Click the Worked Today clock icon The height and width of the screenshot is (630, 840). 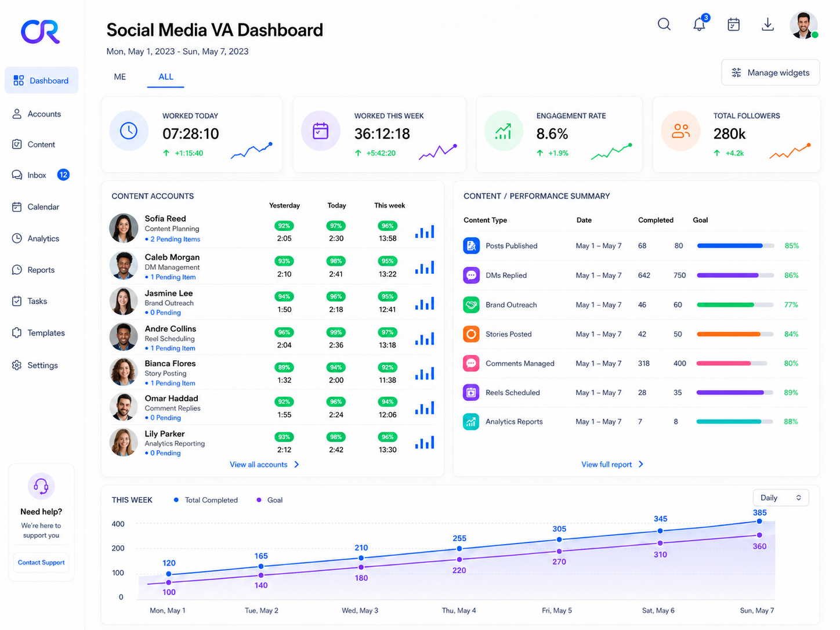(129, 131)
